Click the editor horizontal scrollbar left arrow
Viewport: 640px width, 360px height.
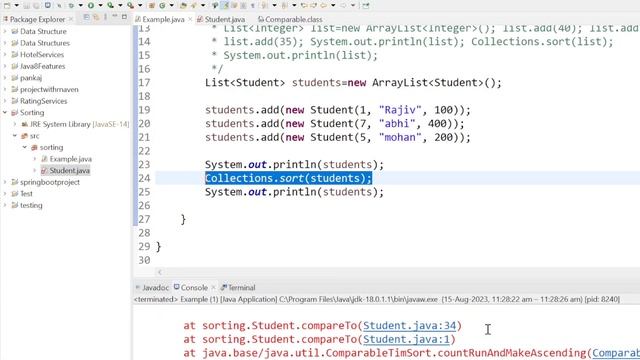(160, 272)
